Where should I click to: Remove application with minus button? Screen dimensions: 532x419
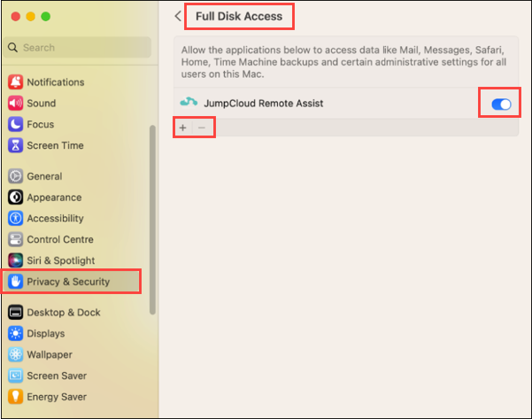[x=202, y=128]
